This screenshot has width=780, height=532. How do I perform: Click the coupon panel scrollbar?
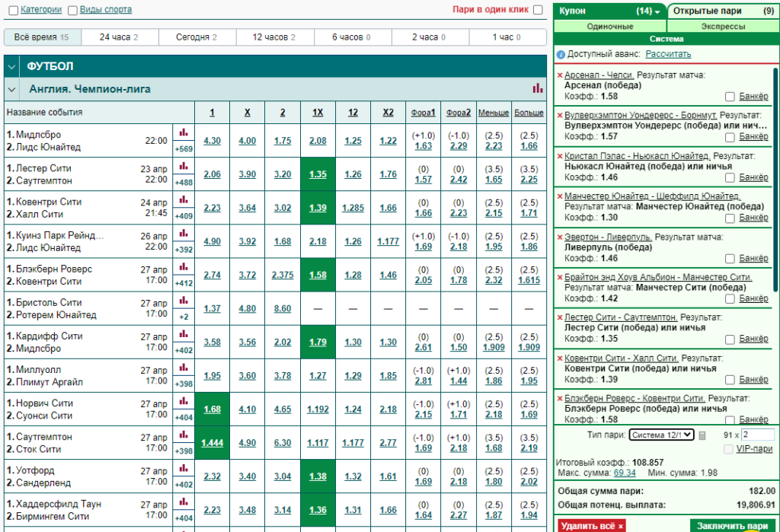coord(776,179)
